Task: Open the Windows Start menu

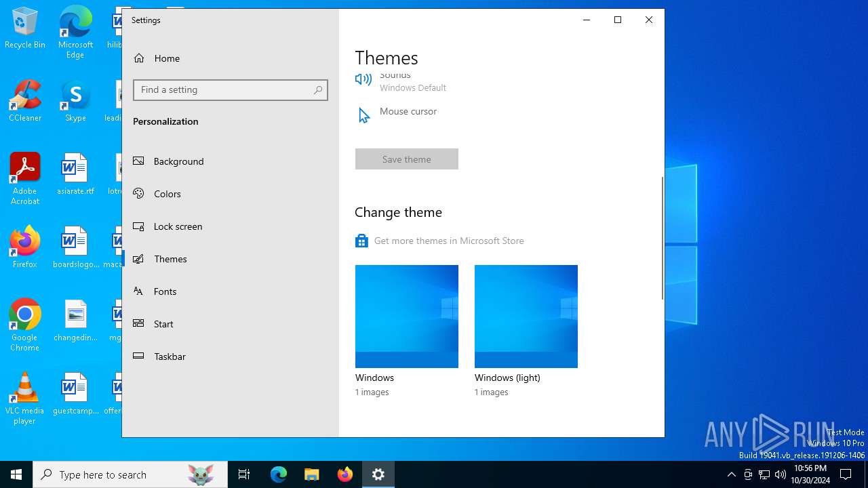Action: (x=16, y=474)
